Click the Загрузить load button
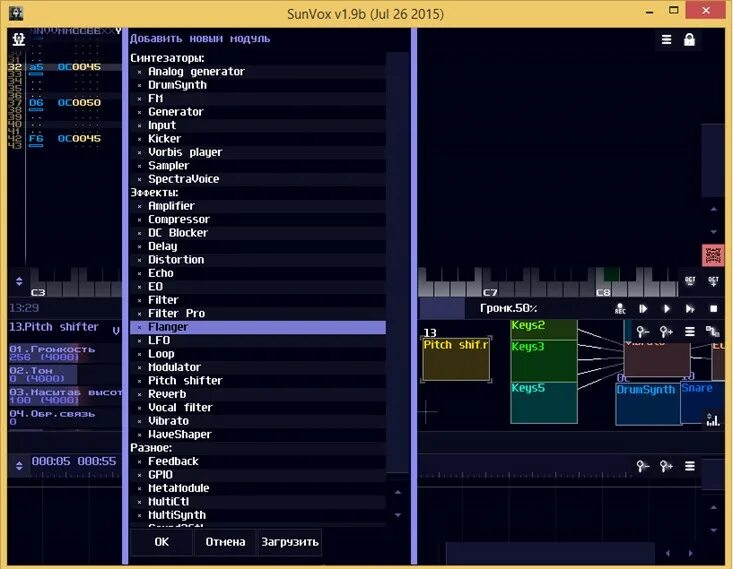This screenshot has width=733, height=569. click(289, 542)
